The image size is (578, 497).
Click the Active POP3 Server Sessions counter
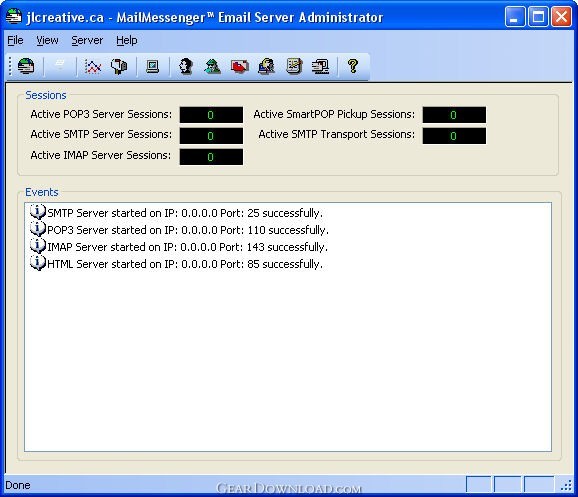pos(211,115)
